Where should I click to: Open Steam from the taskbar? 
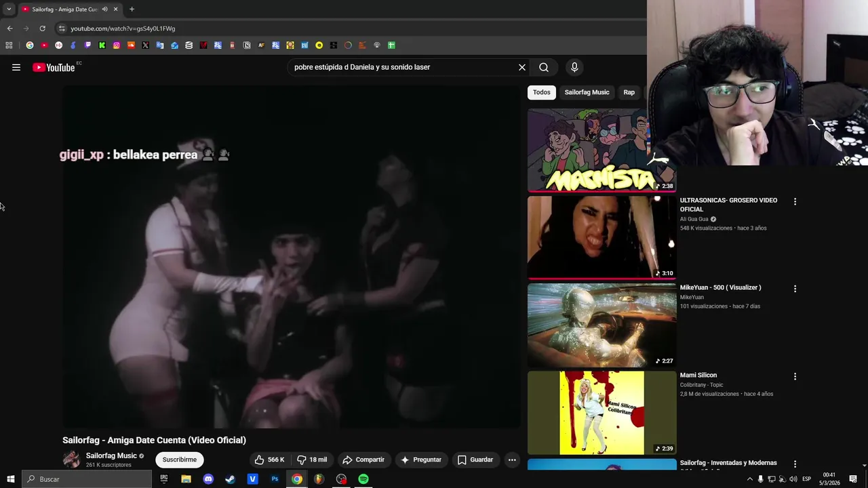(x=231, y=479)
